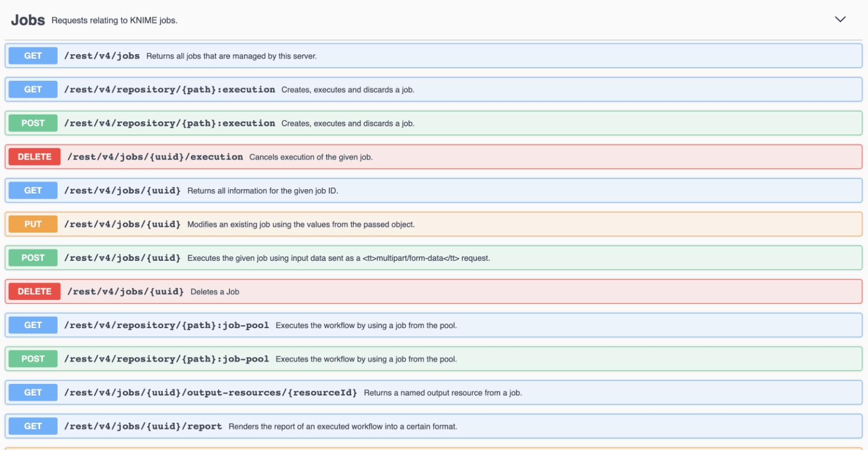868x450 pixels.
Task: Click 'Executes the workflow' text in GET job-pool row
Action: 366,326
